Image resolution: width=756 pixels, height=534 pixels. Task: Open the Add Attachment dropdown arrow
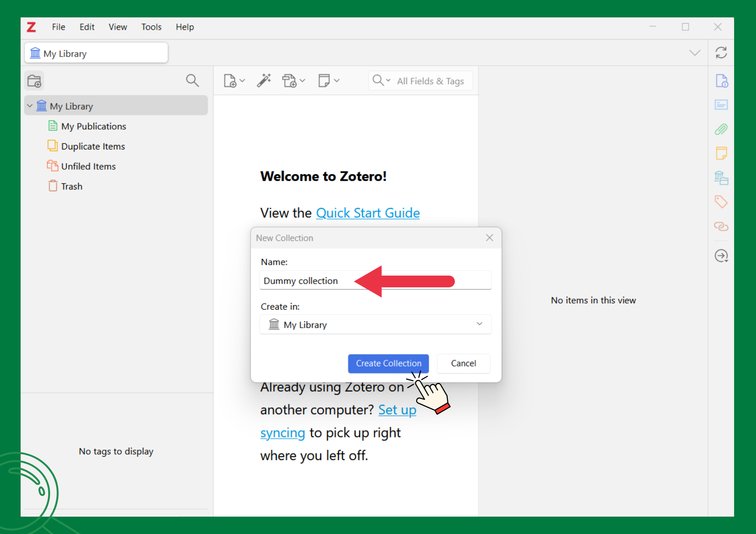pos(302,81)
